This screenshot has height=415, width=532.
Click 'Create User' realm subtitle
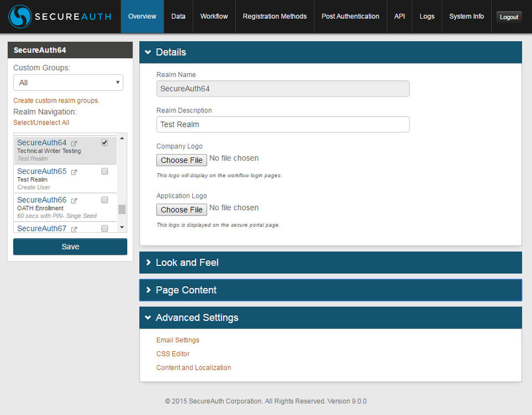click(x=34, y=187)
